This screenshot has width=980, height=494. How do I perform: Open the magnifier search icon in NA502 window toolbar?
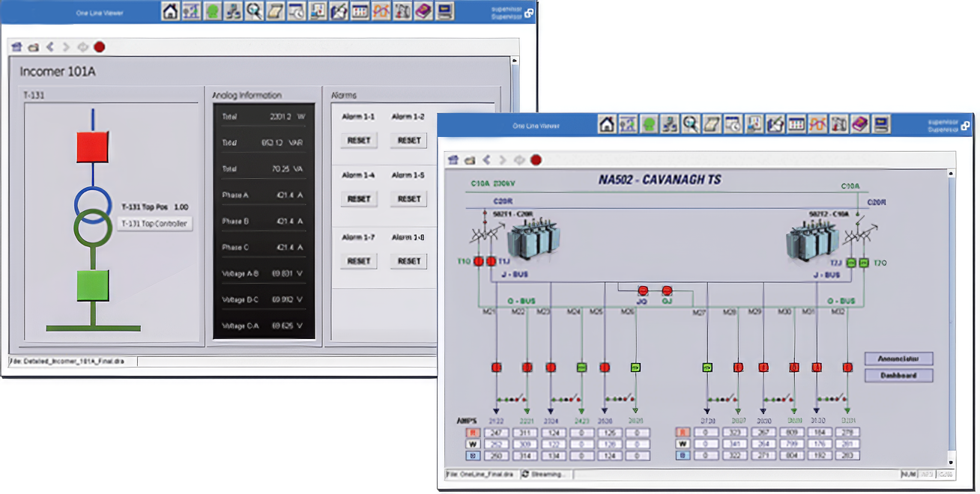[x=691, y=124]
